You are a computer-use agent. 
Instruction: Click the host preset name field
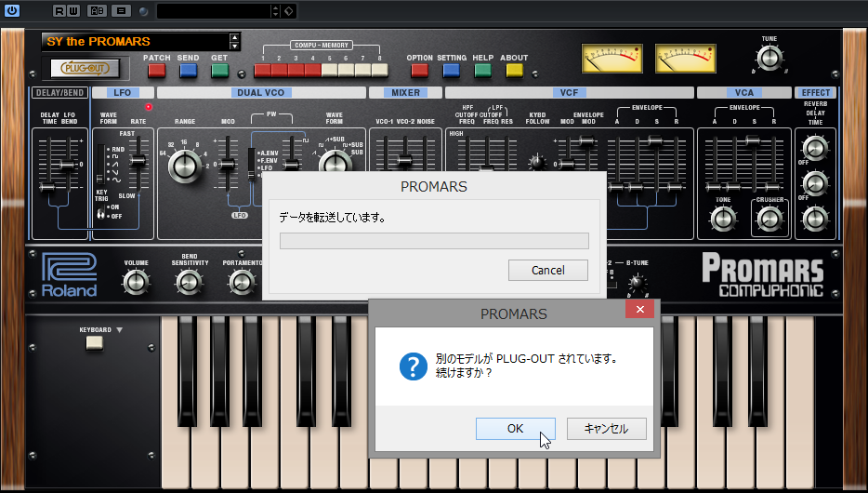[x=215, y=10]
